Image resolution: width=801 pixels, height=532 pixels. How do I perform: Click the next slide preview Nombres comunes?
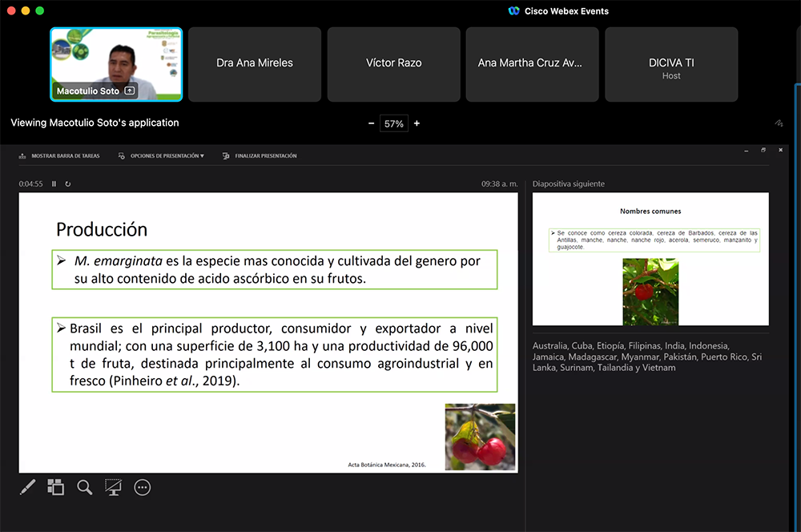click(x=650, y=259)
